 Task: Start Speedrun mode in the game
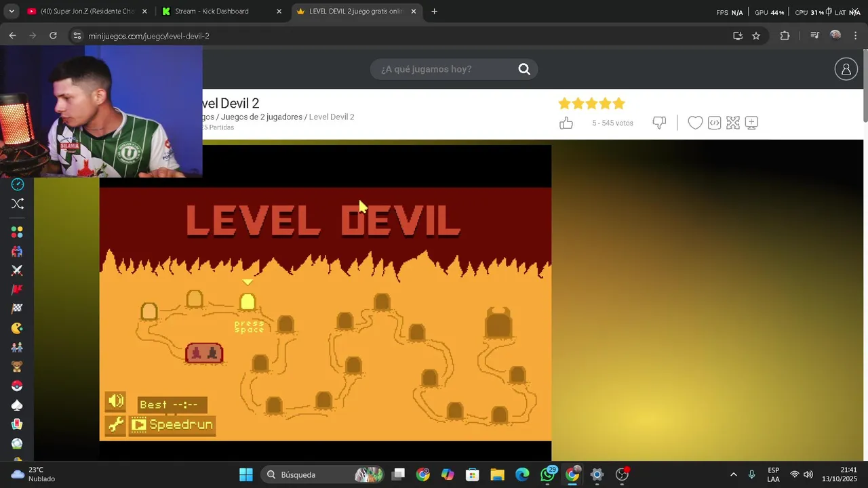172,425
